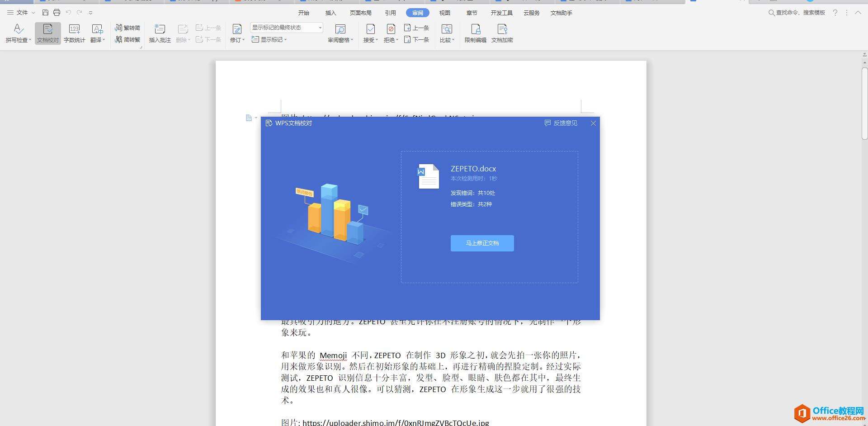The height and width of the screenshot is (426, 868).
Task: Expand the 翻译 dropdown arrow
Action: click(x=104, y=40)
